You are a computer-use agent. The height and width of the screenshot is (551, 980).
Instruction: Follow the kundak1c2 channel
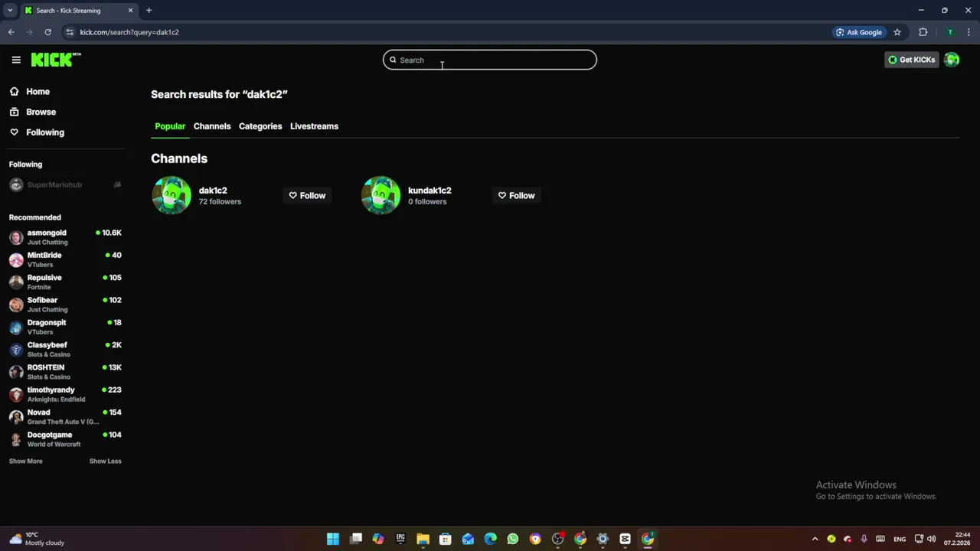click(x=516, y=195)
